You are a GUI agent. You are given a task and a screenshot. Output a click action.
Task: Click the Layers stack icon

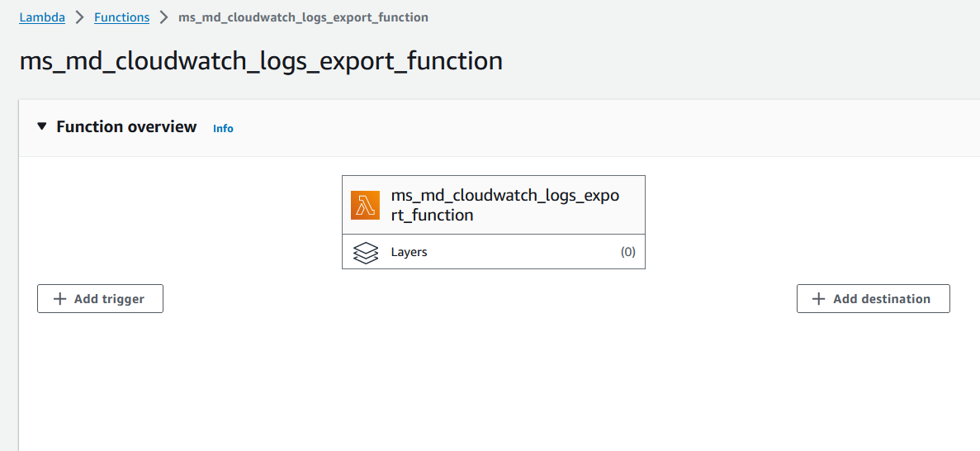(x=366, y=252)
